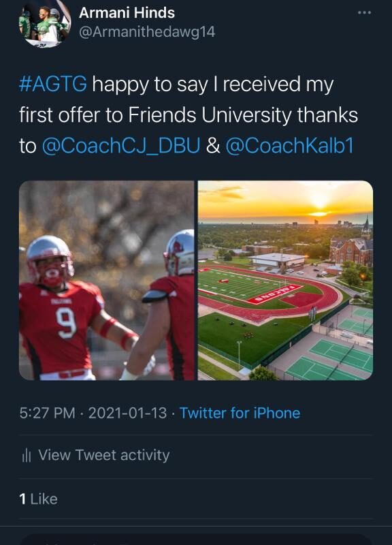Open the 1 Like list
Screen dimensions: 392x545
(x=39, y=499)
